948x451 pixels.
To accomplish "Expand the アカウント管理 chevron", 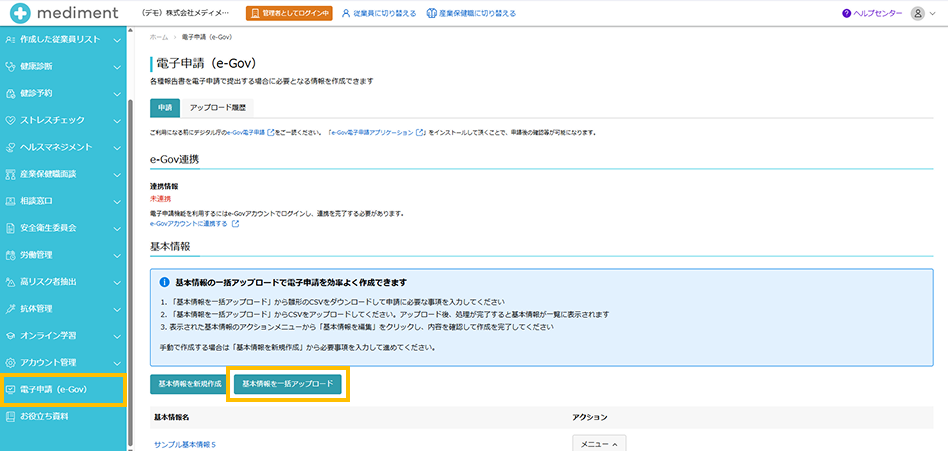I will click(x=117, y=362).
